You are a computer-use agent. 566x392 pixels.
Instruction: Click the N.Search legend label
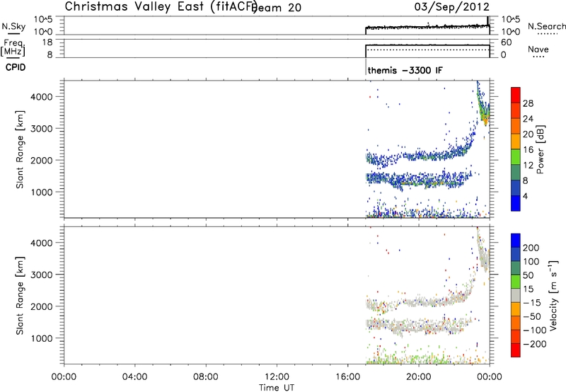546,26
